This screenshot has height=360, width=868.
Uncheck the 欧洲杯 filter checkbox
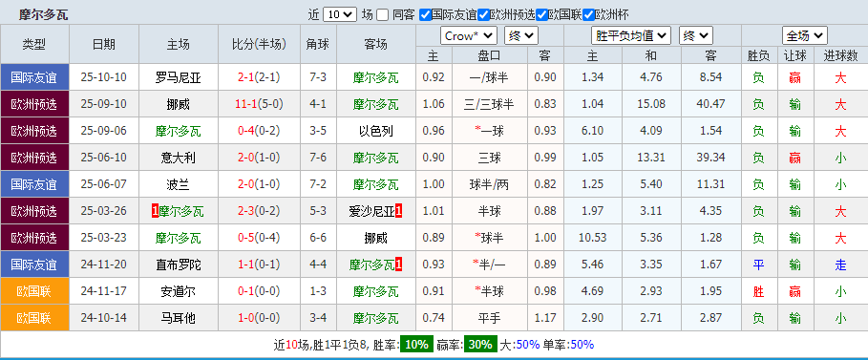588,15
